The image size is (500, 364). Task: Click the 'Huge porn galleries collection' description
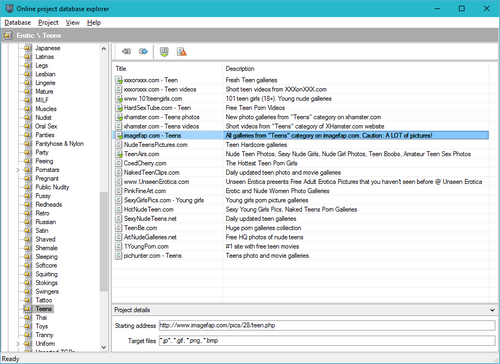263,228
